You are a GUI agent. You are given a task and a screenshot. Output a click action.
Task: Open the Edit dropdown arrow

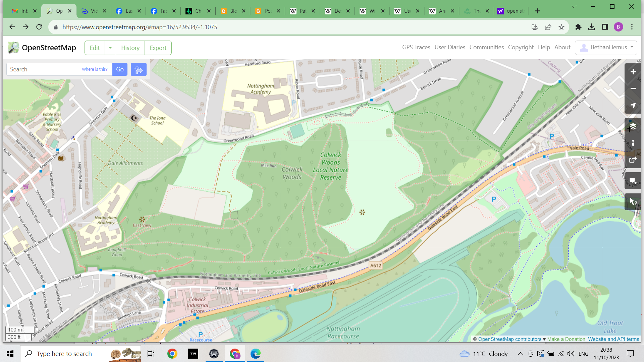pyautogui.click(x=110, y=48)
